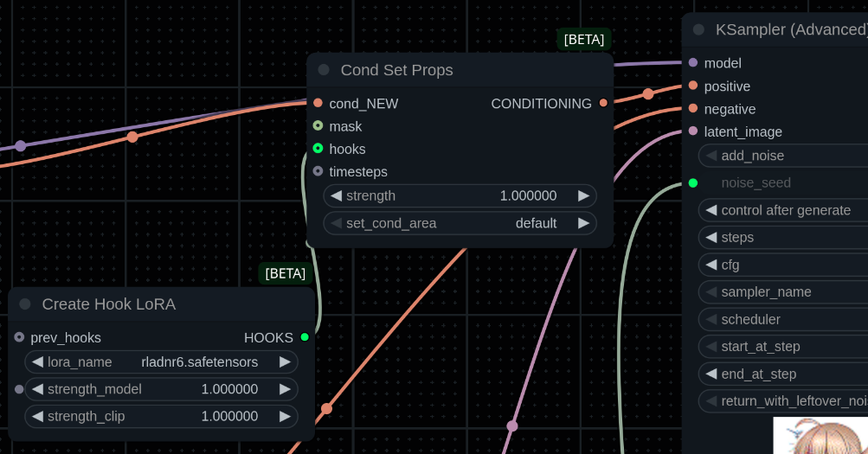Screen dimensions: 868x454
Task: Collapse the KSampler (Advanced) node dot
Action: 698,29
